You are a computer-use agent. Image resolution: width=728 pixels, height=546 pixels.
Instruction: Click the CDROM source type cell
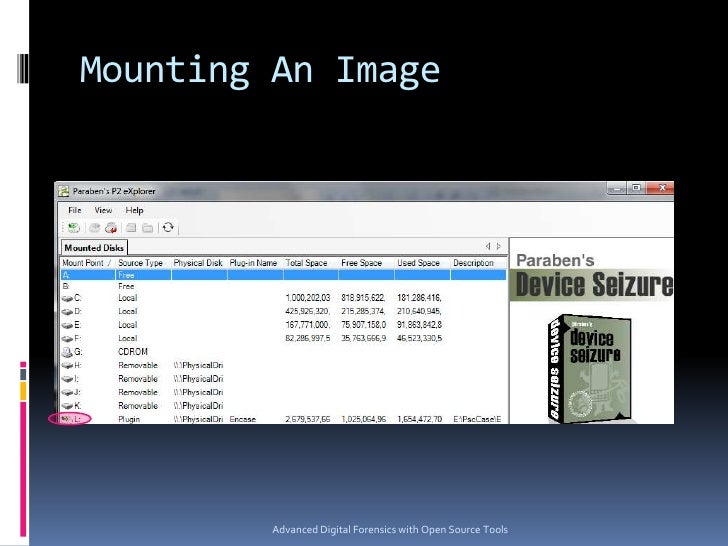[133, 352]
